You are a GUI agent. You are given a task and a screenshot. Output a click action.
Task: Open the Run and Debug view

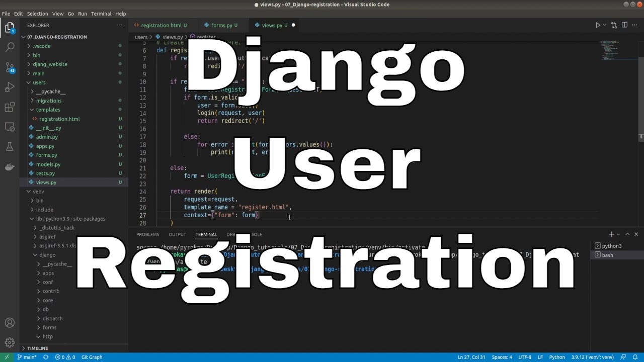[x=10, y=87]
